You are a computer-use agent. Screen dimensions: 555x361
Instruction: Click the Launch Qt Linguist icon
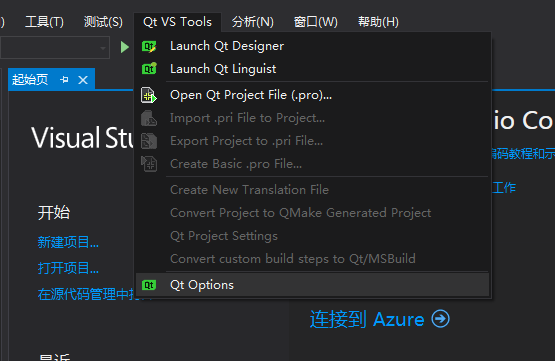[x=149, y=68]
